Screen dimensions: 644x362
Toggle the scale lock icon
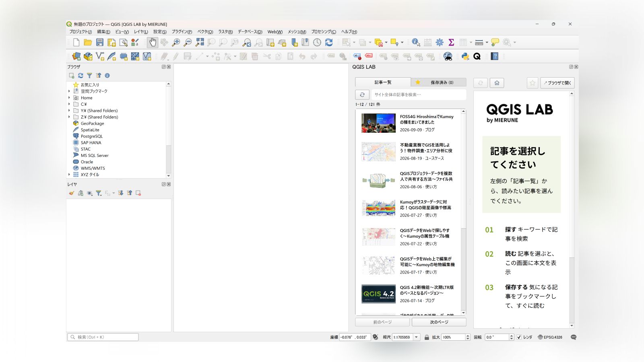pos(427,337)
